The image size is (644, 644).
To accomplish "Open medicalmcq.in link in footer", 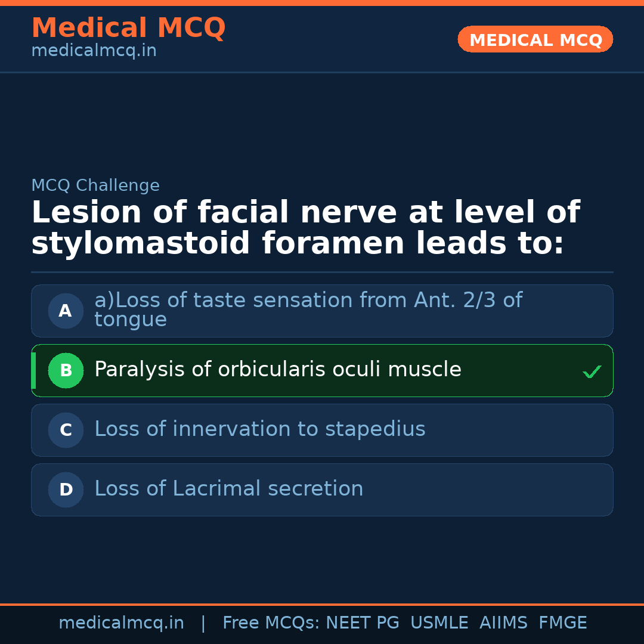I will tap(121, 623).
